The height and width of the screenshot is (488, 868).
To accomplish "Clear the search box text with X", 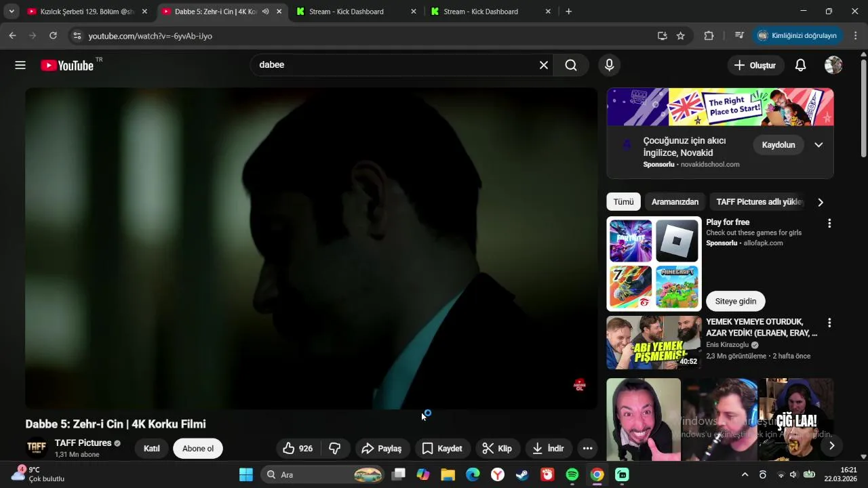I will click(543, 65).
